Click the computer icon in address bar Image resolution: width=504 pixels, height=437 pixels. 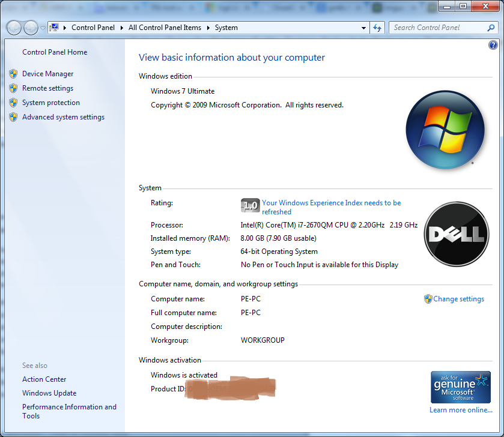[x=54, y=28]
